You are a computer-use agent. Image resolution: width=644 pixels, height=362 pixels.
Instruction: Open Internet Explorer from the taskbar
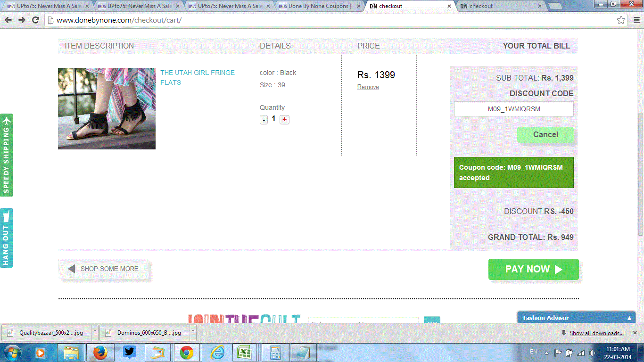217,353
